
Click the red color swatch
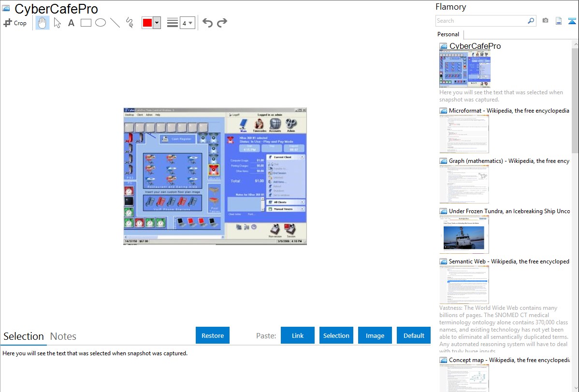tap(147, 23)
